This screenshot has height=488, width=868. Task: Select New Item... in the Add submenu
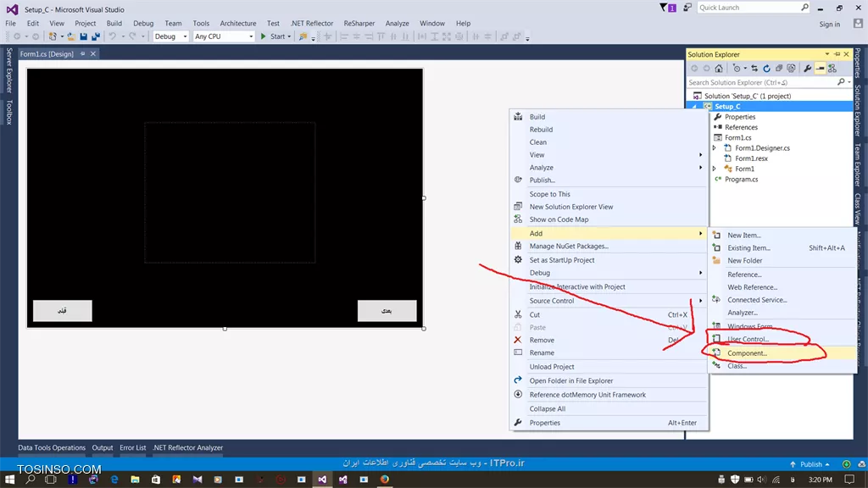[782, 236]
